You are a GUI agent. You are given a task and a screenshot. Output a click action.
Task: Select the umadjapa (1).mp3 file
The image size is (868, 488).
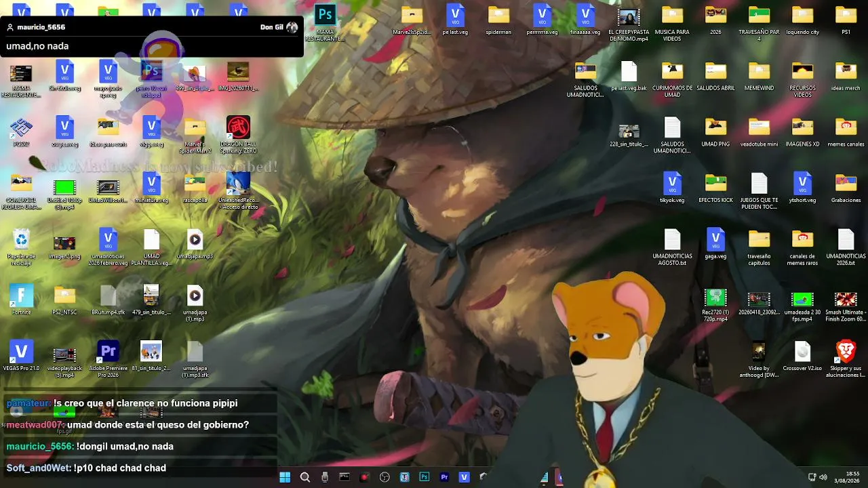pos(195,302)
